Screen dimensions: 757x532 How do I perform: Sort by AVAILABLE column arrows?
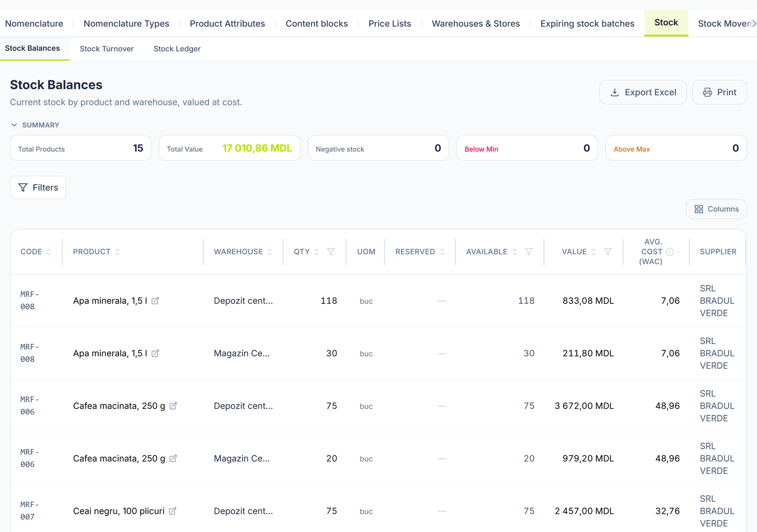(x=515, y=251)
